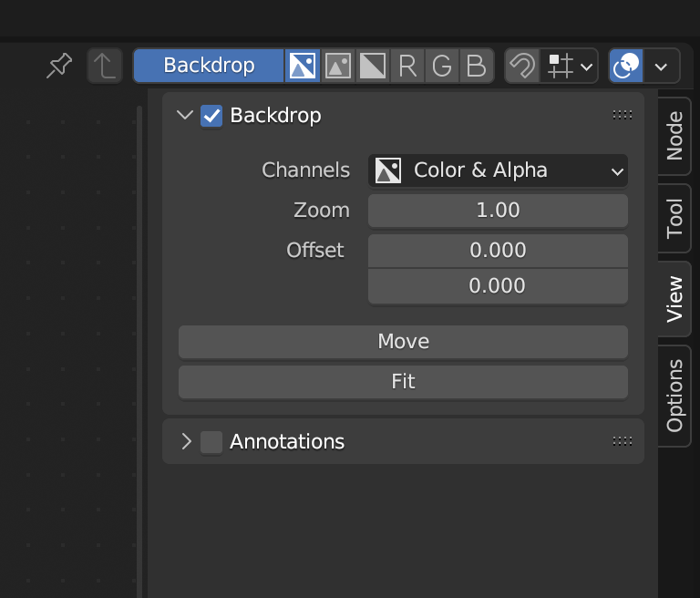Click the second Offset 0.000 field

498,286
